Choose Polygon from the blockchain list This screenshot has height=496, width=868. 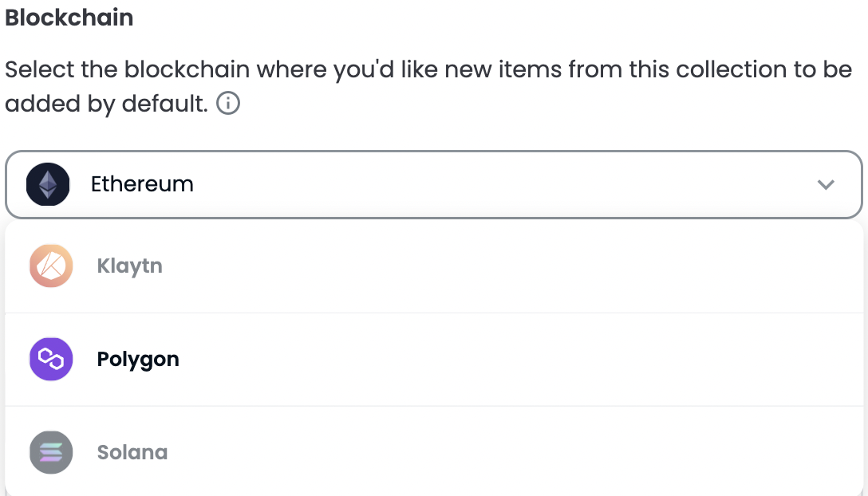click(434, 360)
